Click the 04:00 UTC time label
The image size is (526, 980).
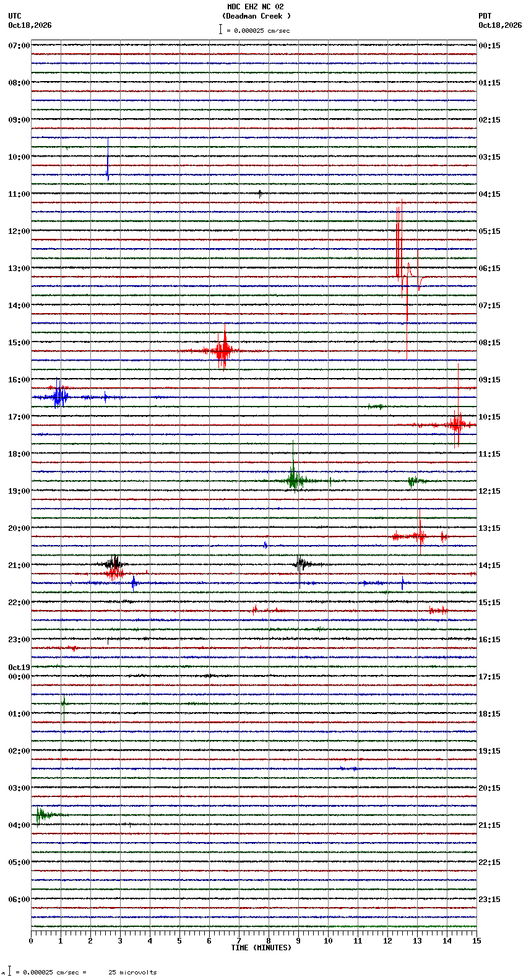coord(19,825)
